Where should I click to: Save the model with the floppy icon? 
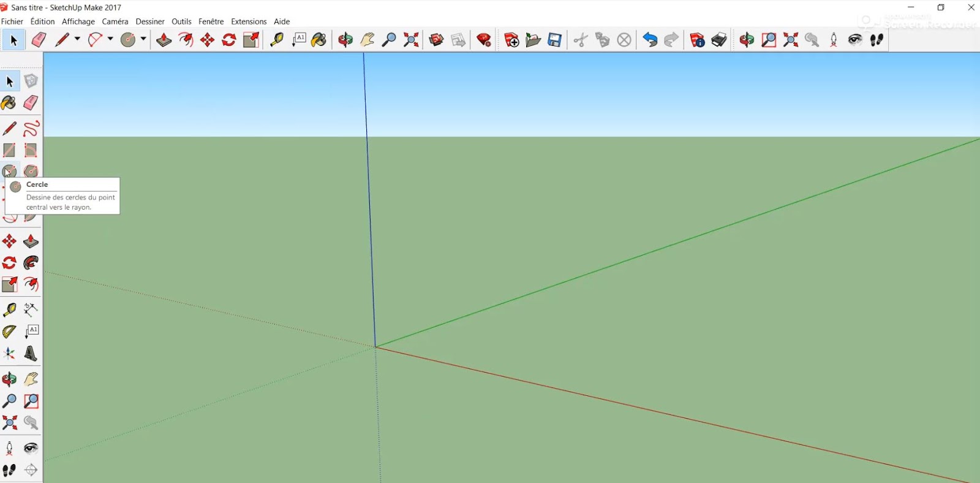[x=555, y=40]
